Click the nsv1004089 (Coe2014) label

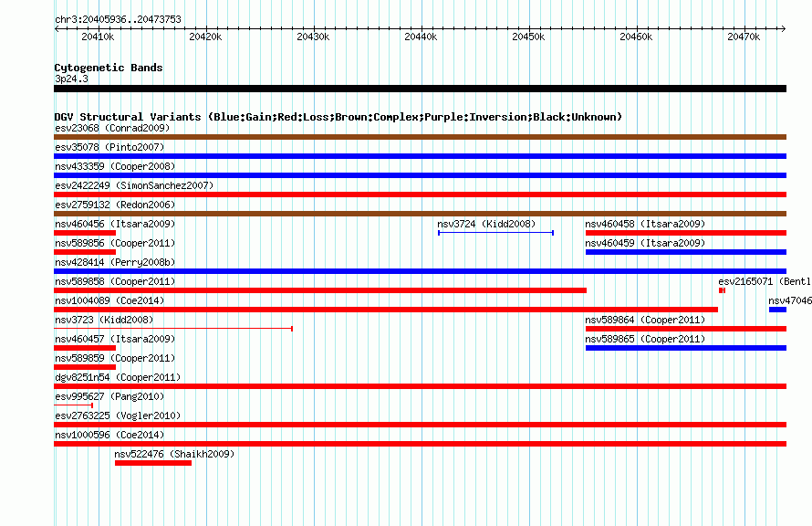tap(109, 300)
